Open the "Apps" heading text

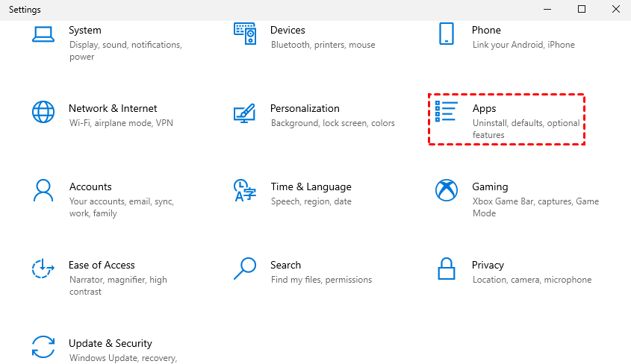point(484,108)
